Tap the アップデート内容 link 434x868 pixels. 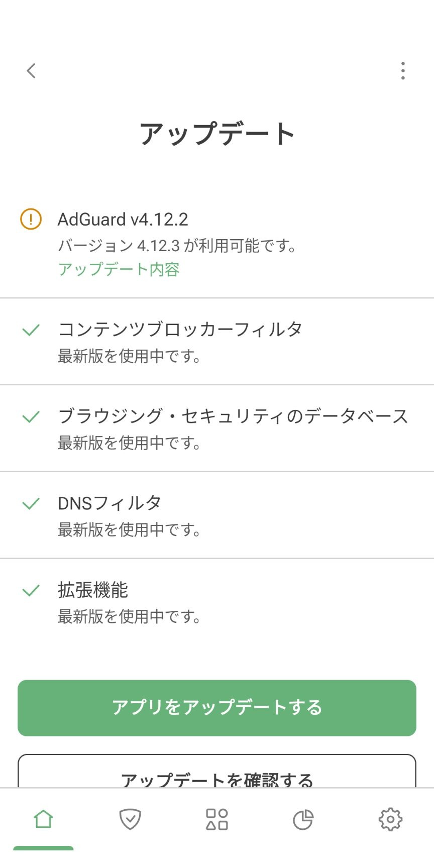[x=119, y=269]
